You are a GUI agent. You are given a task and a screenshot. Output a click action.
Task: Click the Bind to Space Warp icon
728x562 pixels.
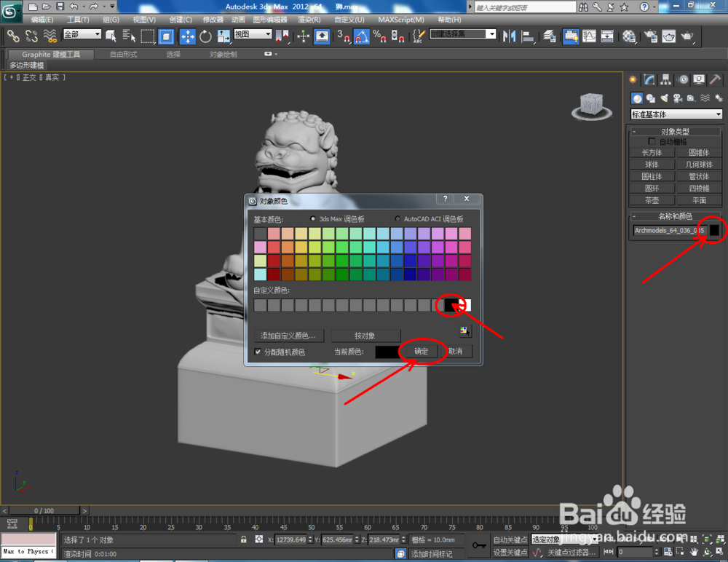coord(50,36)
